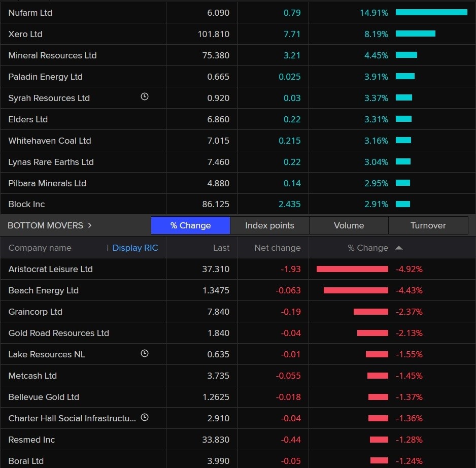Select Beach Energy Ltd name
This screenshot has height=468, width=476.
[x=44, y=290]
